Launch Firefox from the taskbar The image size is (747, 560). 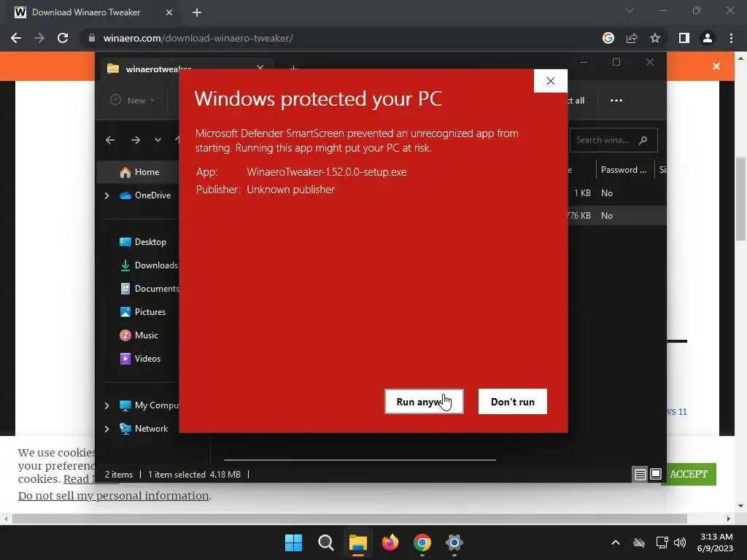tap(390, 542)
